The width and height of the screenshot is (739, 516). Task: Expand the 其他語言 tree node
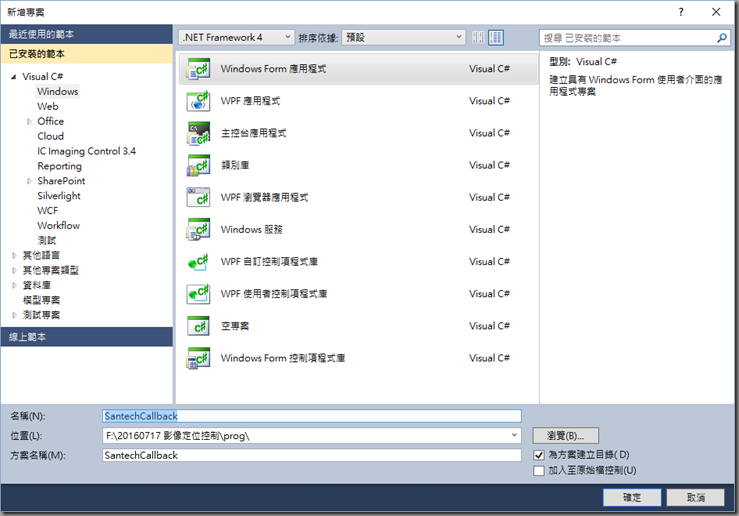pos(14,255)
